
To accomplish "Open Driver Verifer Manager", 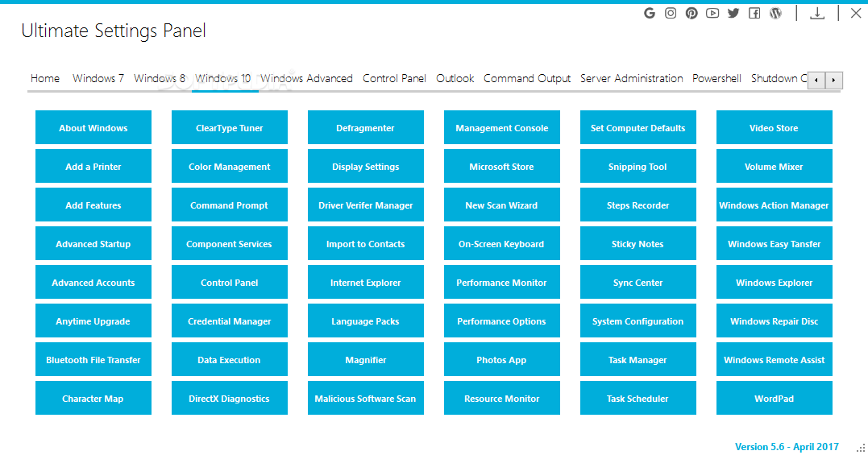I will (366, 205).
